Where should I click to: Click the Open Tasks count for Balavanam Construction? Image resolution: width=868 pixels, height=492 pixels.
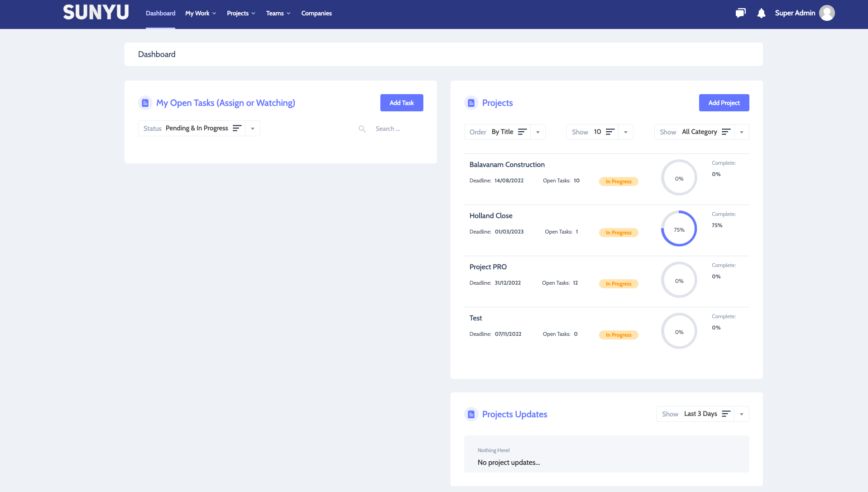coord(577,181)
